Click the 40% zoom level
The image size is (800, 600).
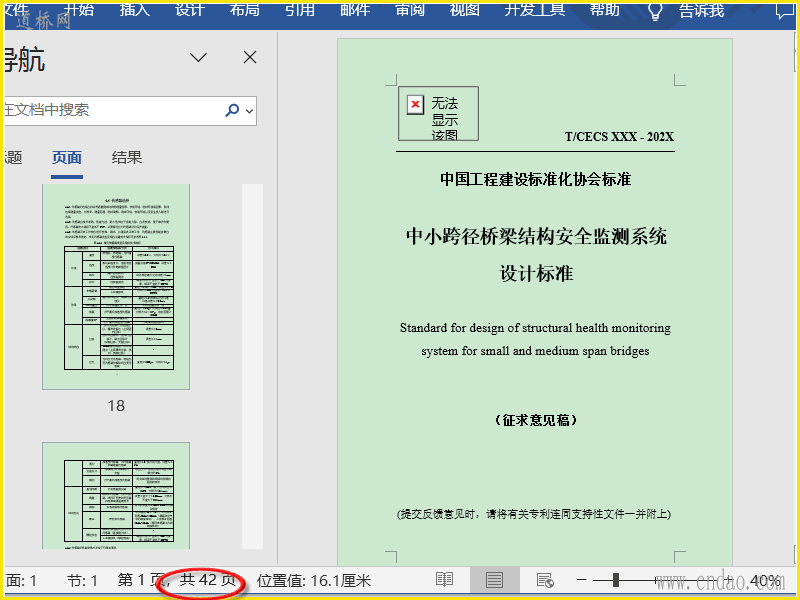[x=765, y=581]
